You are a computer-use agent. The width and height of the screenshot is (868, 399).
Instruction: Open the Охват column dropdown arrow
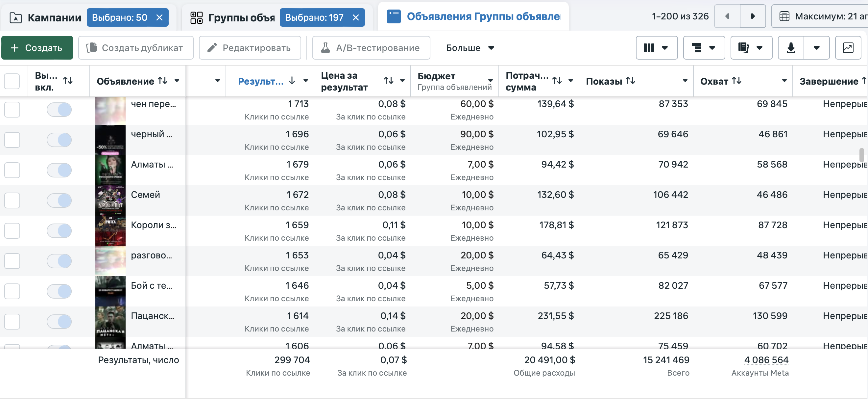784,81
